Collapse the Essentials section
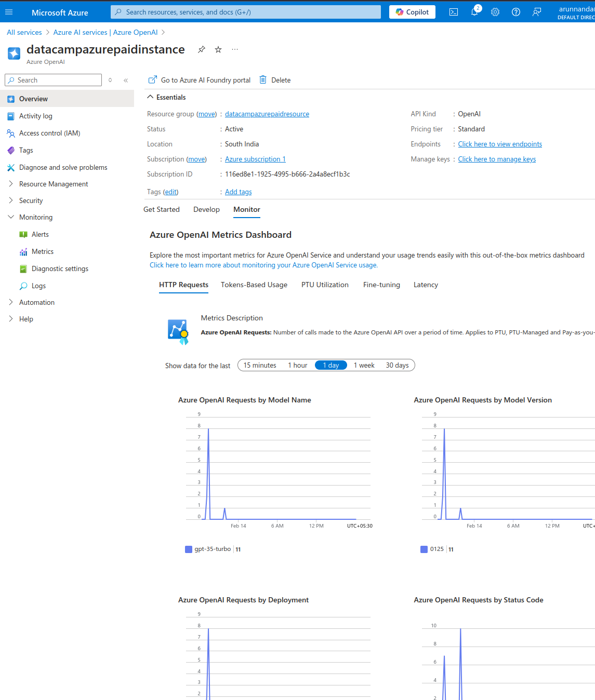The height and width of the screenshot is (700, 595). [x=150, y=97]
